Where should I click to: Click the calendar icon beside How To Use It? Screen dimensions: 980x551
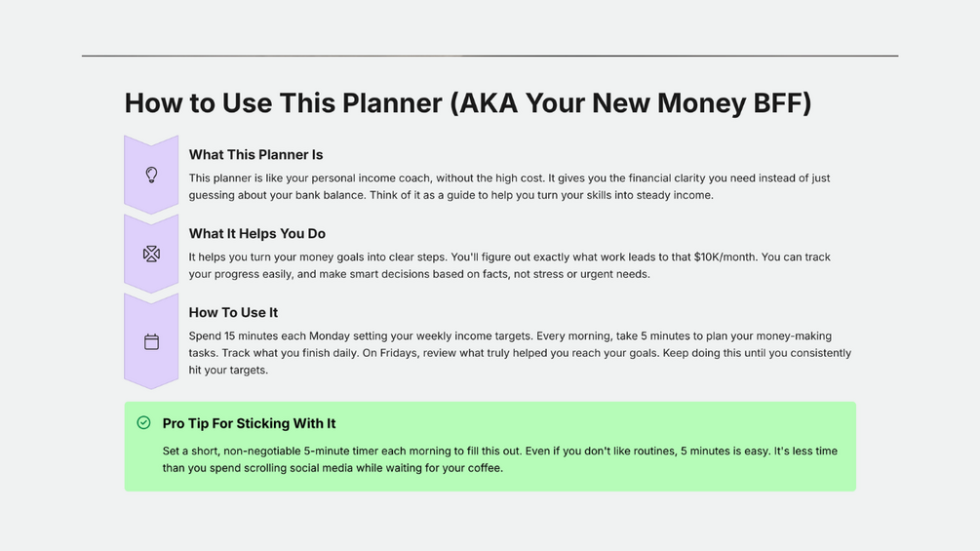coord(151,341)
